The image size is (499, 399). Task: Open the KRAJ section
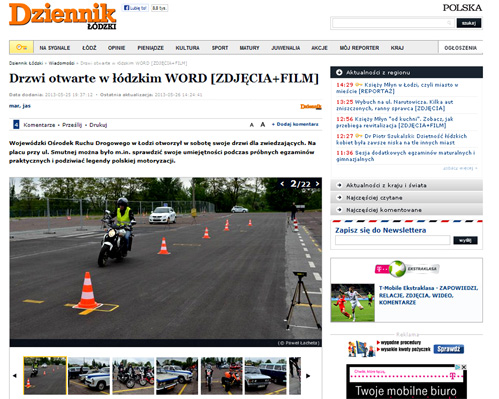397,48
